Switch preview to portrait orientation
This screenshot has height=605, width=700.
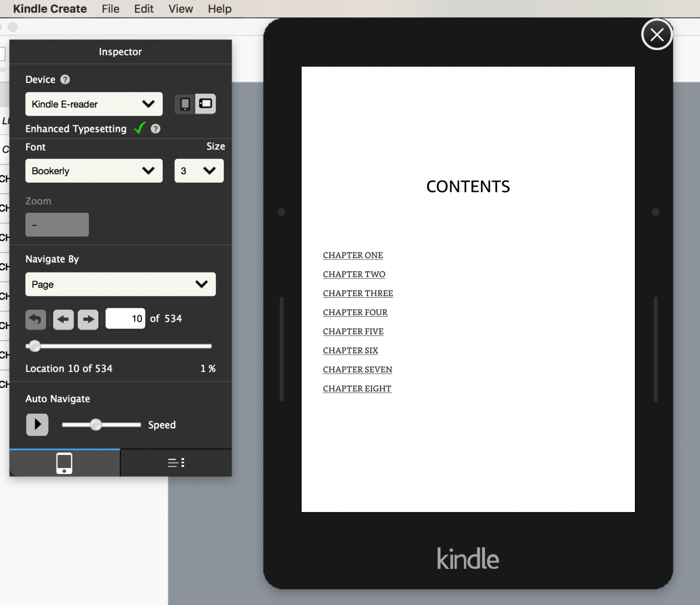pyautogui.click(x=185, y=103)
